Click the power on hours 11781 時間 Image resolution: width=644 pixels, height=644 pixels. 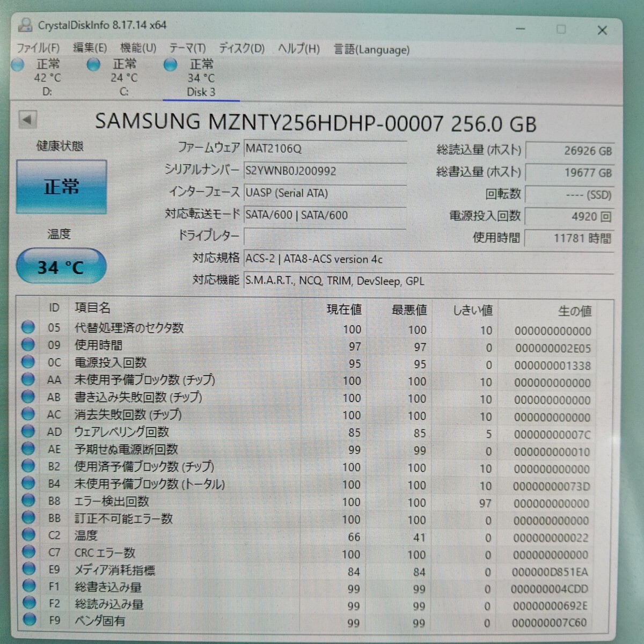570,238
